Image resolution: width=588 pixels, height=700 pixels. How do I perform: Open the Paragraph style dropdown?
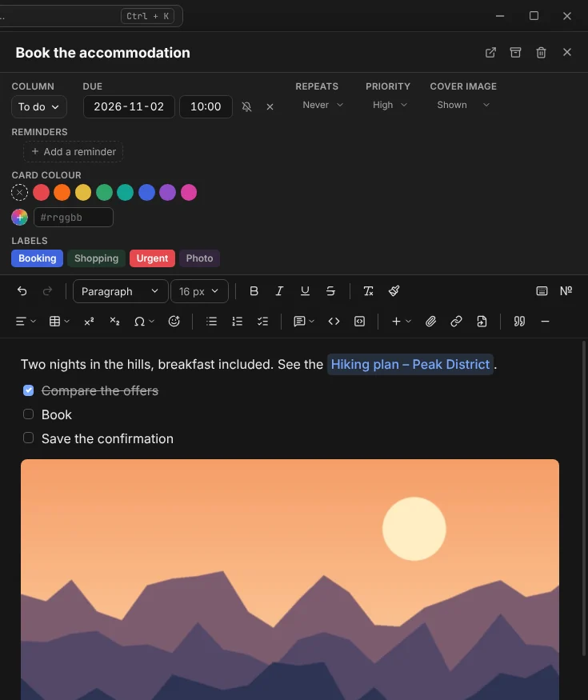click(120, 291)
